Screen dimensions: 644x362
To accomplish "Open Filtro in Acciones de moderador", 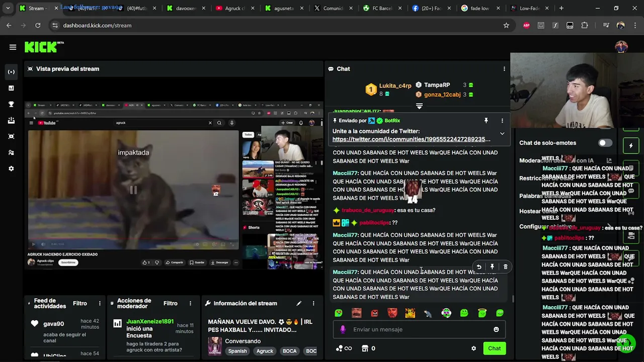I will (x=170, y=303).
